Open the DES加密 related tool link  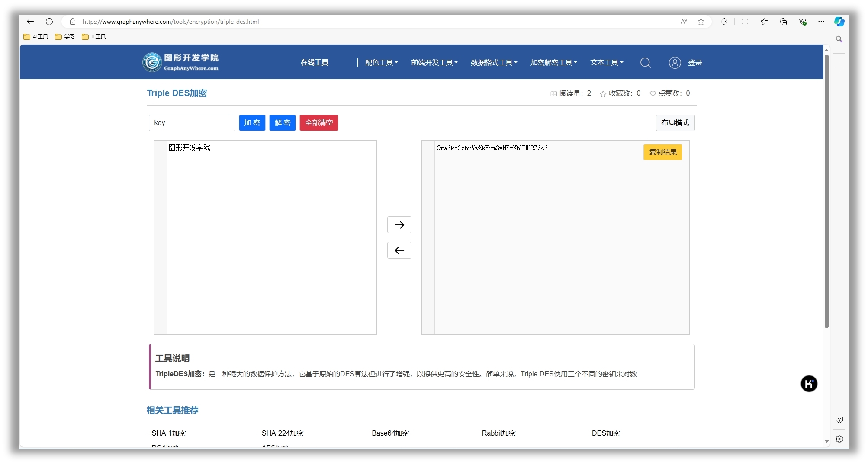[x=606, y=433]
